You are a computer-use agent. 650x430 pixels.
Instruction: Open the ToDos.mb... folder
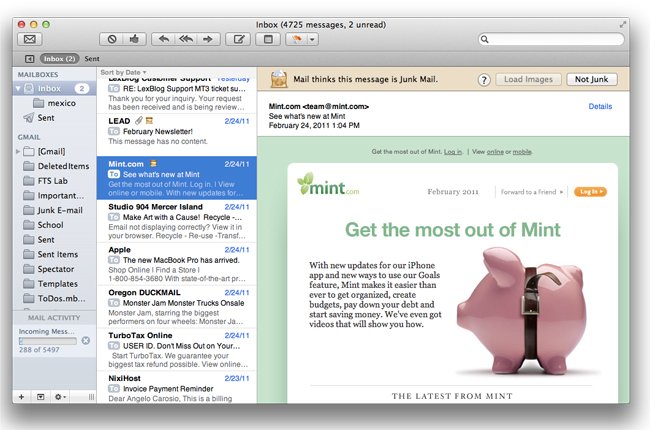(x=55, y=299)
